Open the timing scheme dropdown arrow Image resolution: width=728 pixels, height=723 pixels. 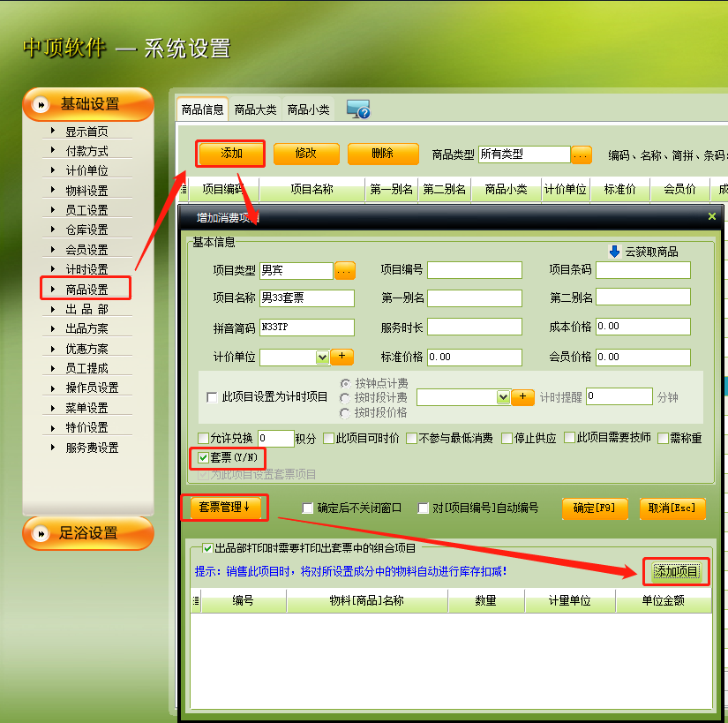click(x=503, y=397)
